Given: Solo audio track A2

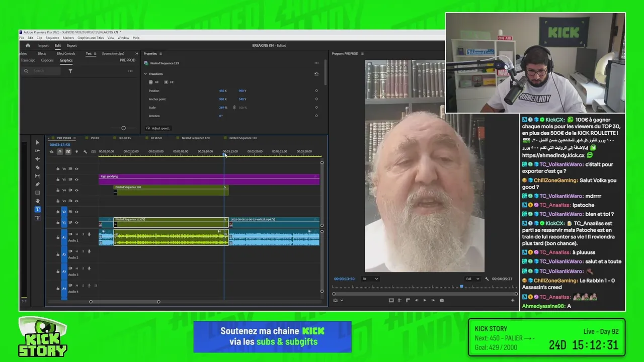Looking at the screenshot, I should tap(83, 251).
